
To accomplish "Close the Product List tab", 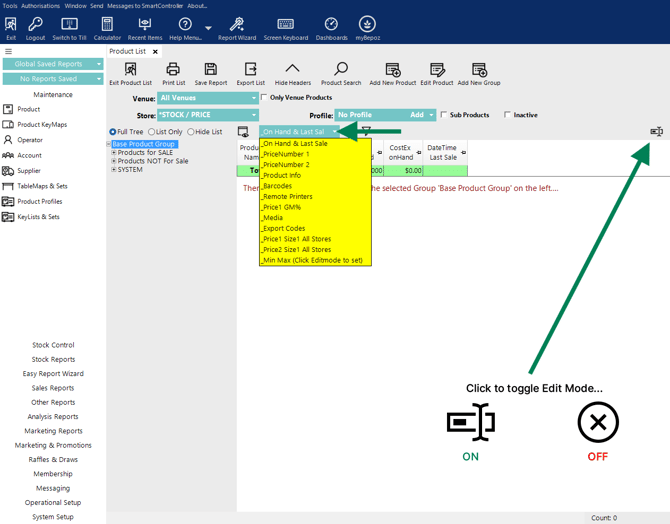I will tap(155, 51).
